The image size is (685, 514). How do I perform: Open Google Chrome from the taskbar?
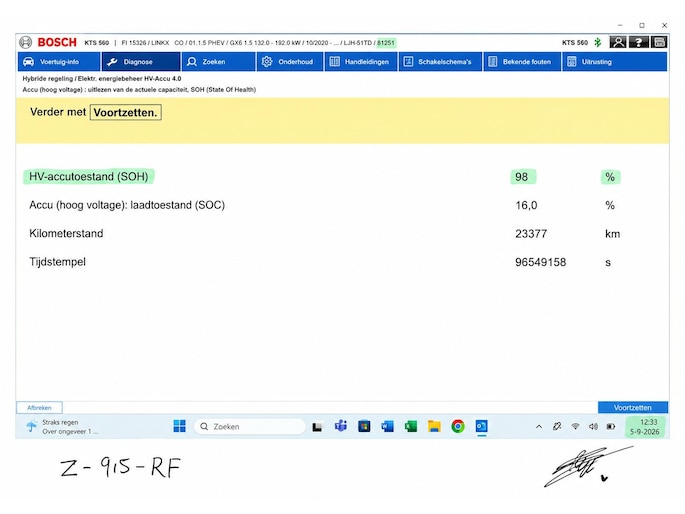click(x=458, y=426)
